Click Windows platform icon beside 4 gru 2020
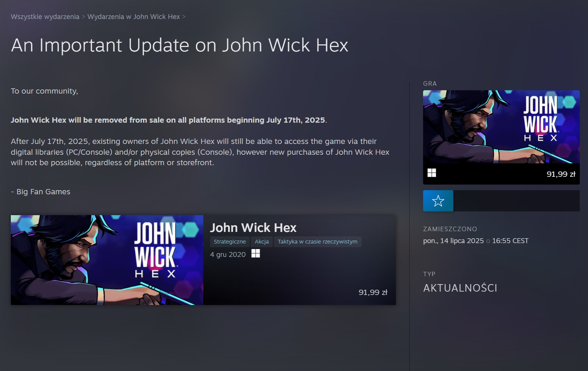The width and height of the screenshot is (588, 371). tap(256, 254)
